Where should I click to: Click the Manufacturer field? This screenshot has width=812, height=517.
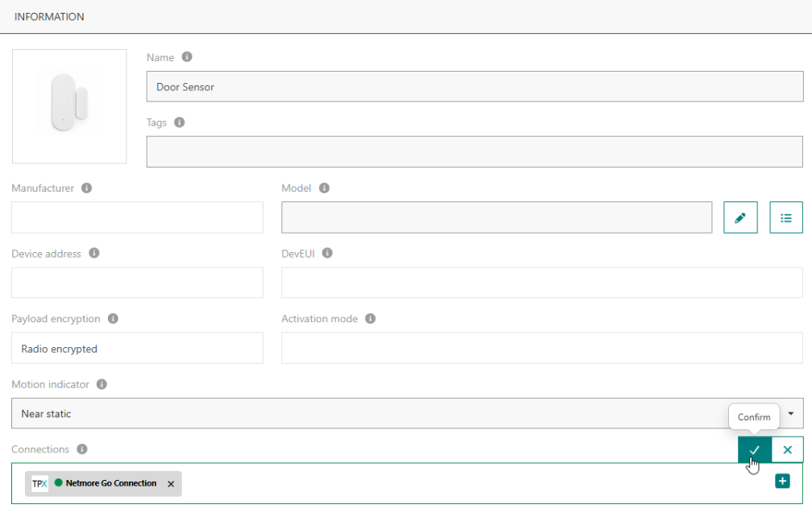(137, 217)
